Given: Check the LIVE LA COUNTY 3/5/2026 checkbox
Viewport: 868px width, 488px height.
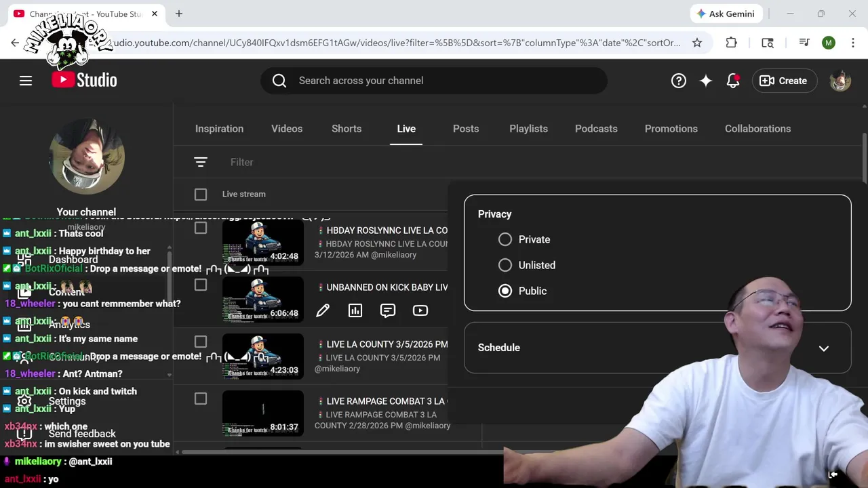Looking at the screenshot, I should 201,342.
